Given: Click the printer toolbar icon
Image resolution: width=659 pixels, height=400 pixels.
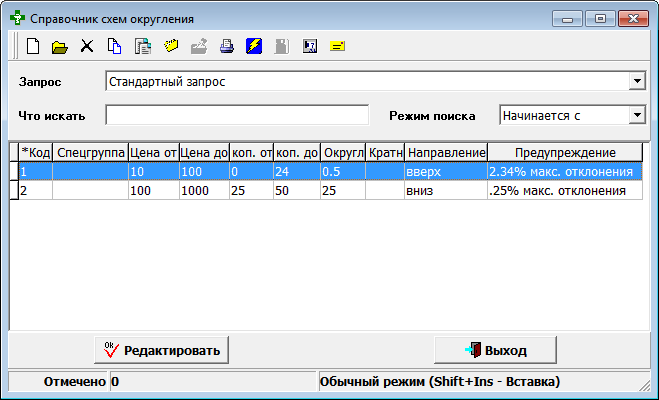Looking at the screenshot, I should (226, 46).
